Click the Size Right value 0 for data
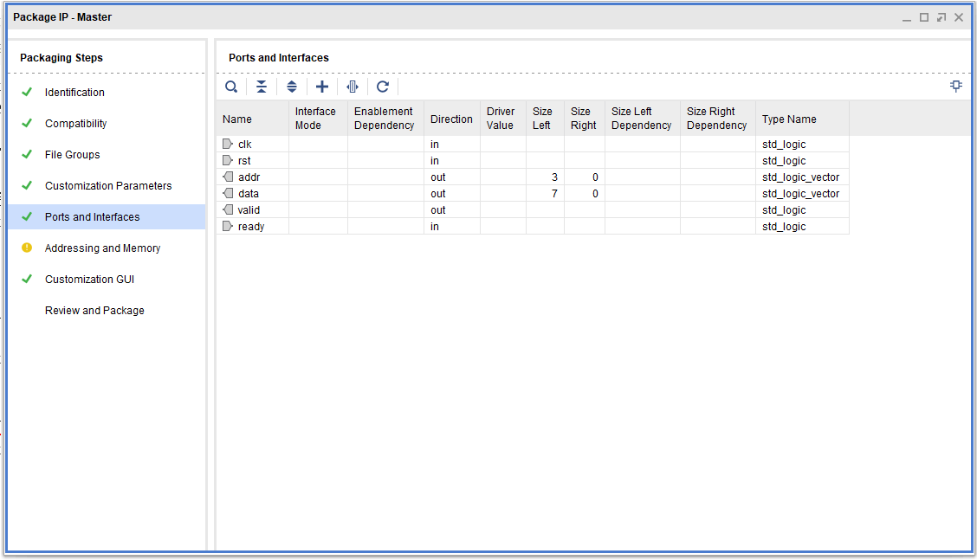977x560 pixels. 595,194
